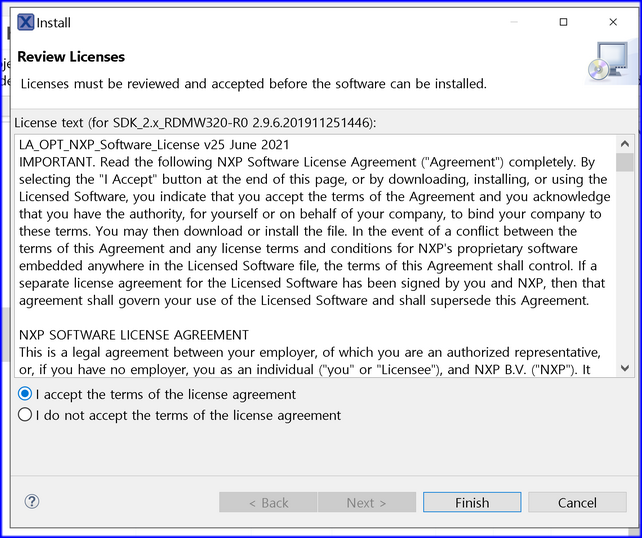
Task: Close the Install dialog window
Action: click(613, 22)
